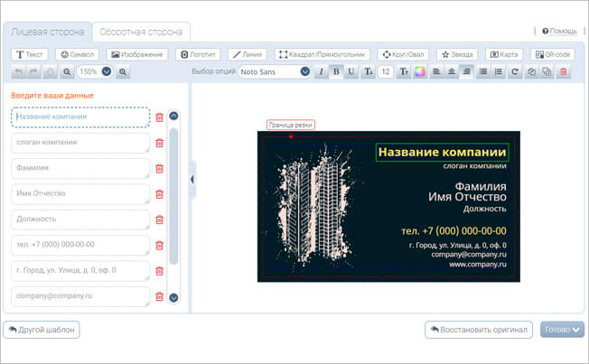Click the field list scroll down arrow

[173, 297]
